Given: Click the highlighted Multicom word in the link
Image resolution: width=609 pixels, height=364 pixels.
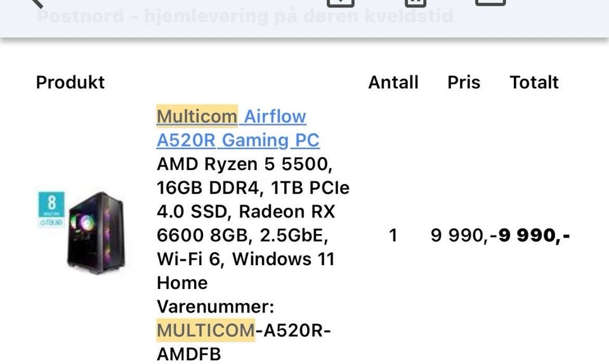Looking at the screenshot, I should (x=197, y=116).
